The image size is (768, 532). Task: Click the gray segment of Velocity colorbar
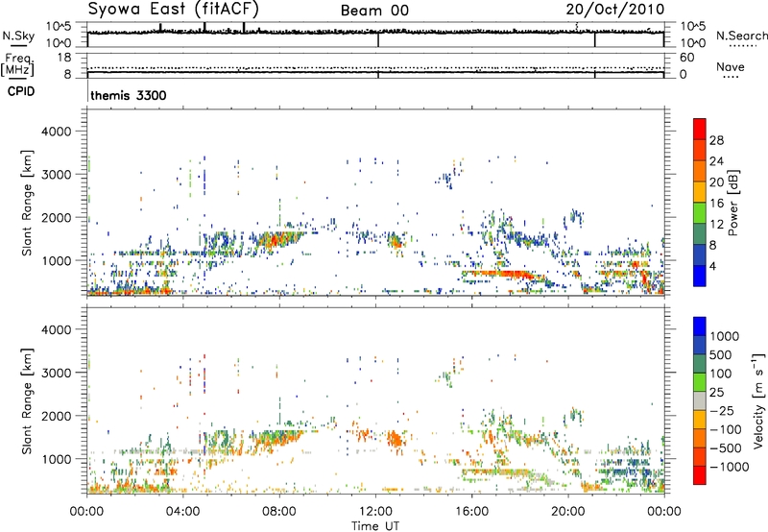click(x=700, y=401)
